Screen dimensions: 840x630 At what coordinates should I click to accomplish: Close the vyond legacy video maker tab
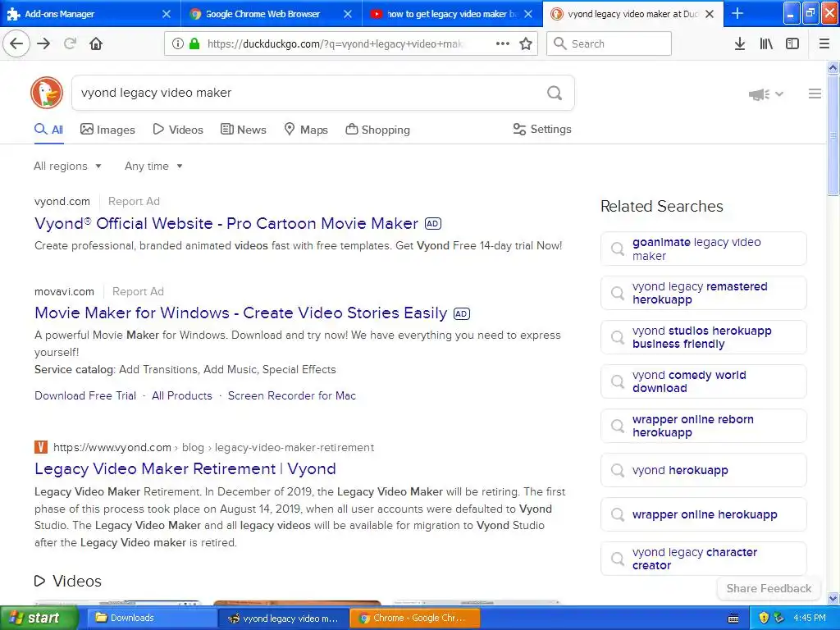710,14
